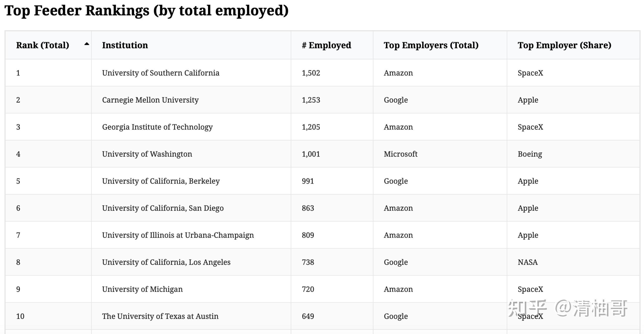The width and height of the screenshot is (644, 334).
Task: Click Microsoft in Top Employers column
Action: (400, 154)
